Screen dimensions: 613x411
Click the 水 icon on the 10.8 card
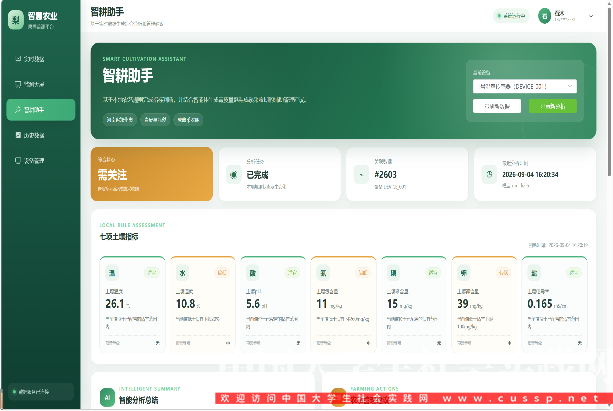click(183, 273)
